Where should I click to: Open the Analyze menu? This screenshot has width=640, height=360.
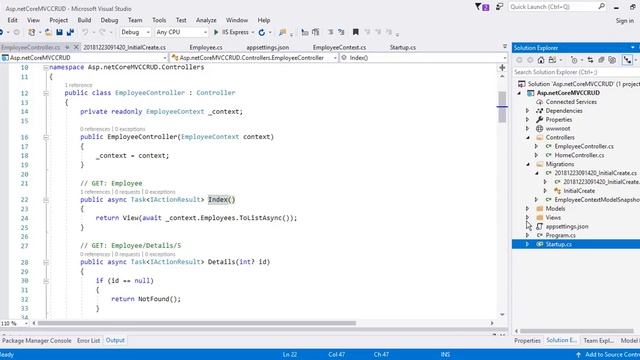click(x=206, y=20)
